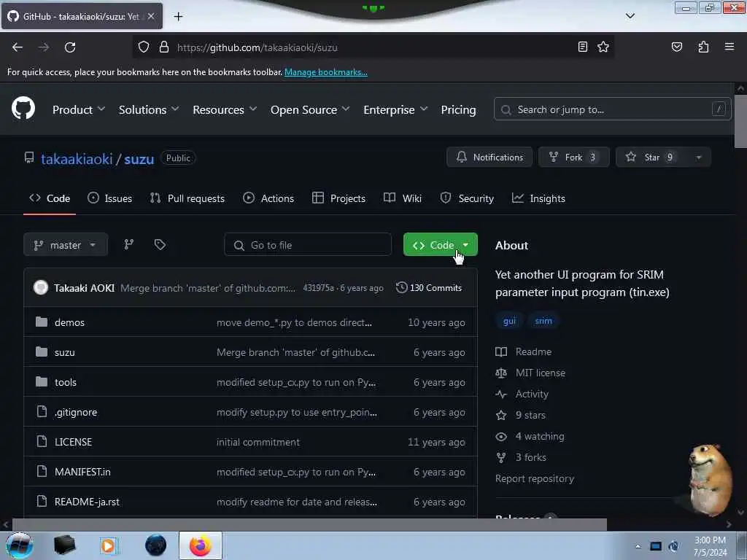Image resolution: width=747 pixels, height=560 pixels.
Task: Switch to the Wiki tab
Action: (x=403, y=198)
